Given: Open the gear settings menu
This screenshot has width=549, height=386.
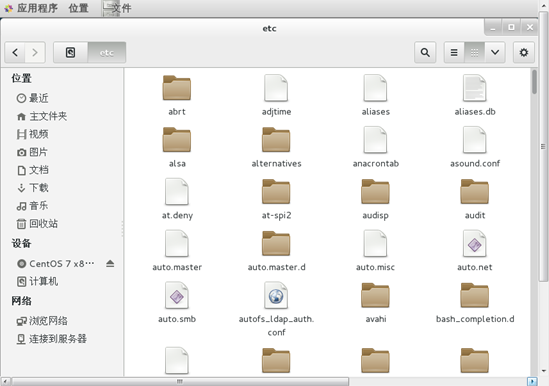Looking at the screenshot, I should (x=524, y=53).
